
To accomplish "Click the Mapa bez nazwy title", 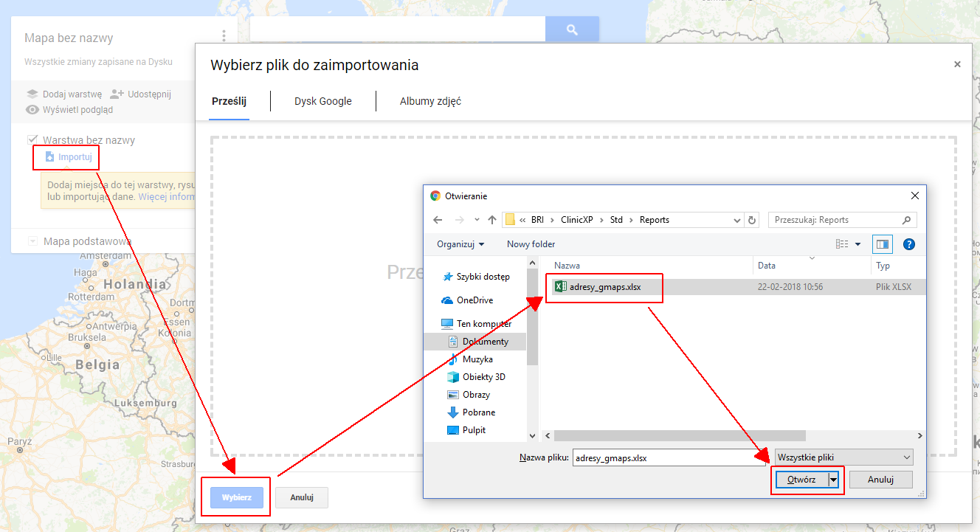I will pos(69,38).
